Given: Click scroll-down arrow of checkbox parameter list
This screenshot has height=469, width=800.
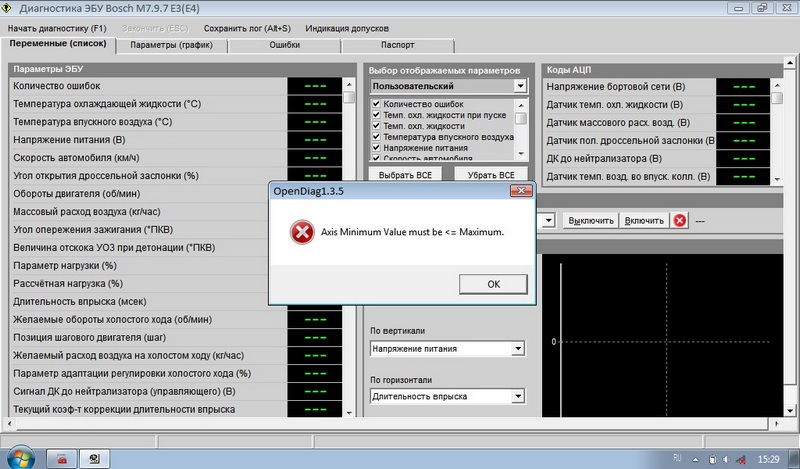Looking at the screenshot, I should pyautogui.click(x=521, y=154).
